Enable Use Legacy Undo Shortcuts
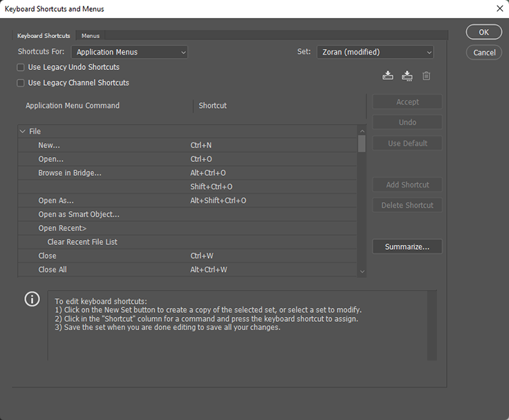Viewport: 509px width, 420px height. [x=21, y=68]
